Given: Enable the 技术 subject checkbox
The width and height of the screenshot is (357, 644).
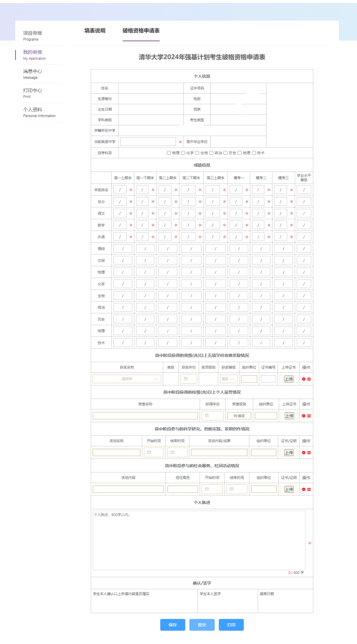Looking at the screenshot, I should (x=254, y=153).
